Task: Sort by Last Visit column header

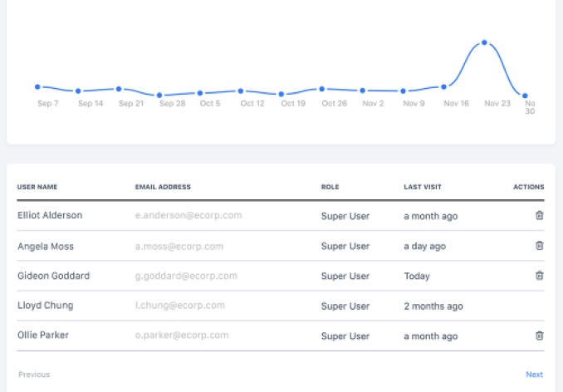Action: pos(424,187)
